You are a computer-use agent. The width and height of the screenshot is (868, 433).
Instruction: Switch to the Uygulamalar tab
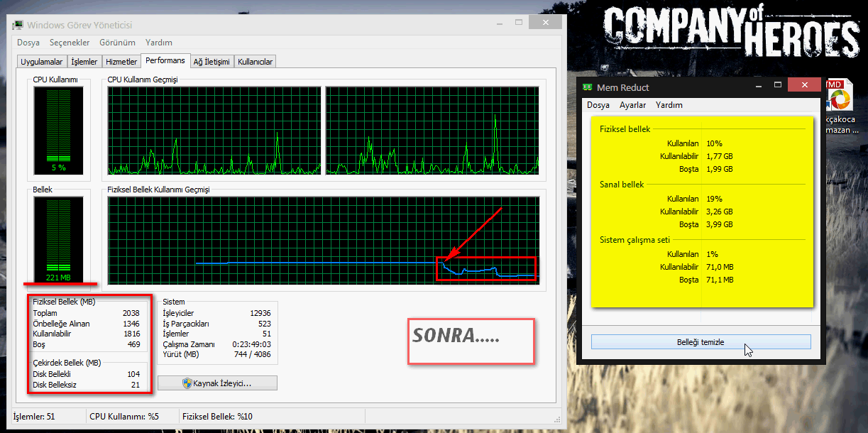(43, 62)
